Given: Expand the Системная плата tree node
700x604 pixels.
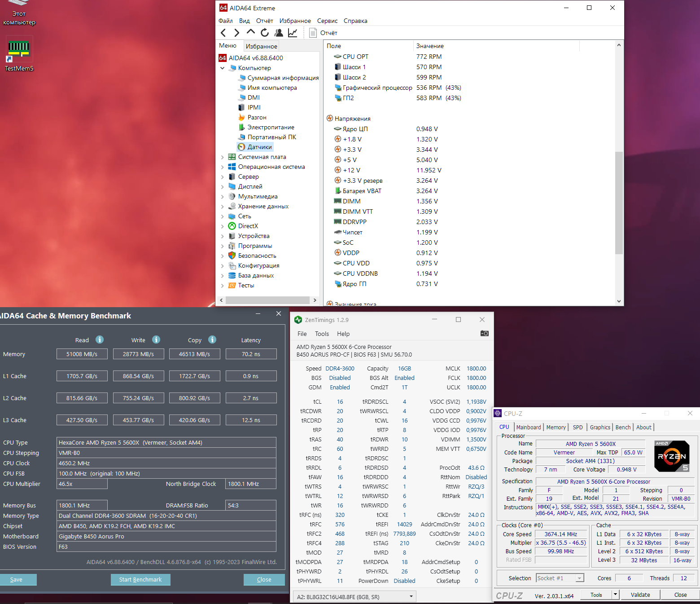Looking at the screenshot, I should (x=223, y=157).
